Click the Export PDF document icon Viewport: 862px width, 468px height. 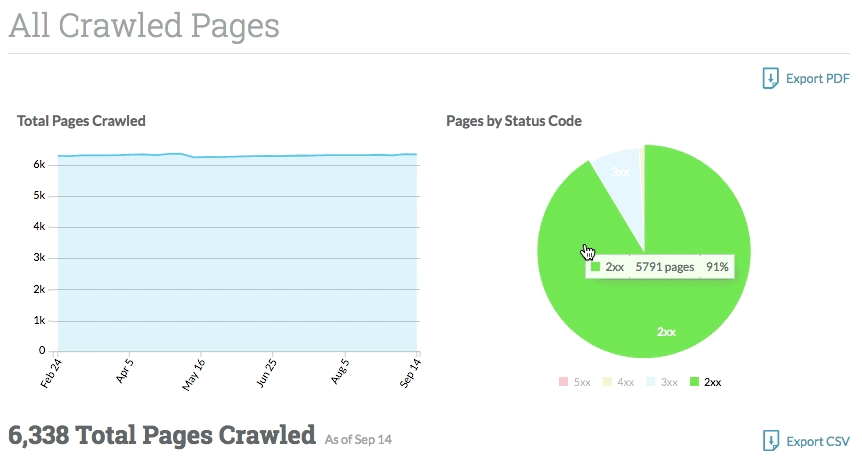coord(770,79)
